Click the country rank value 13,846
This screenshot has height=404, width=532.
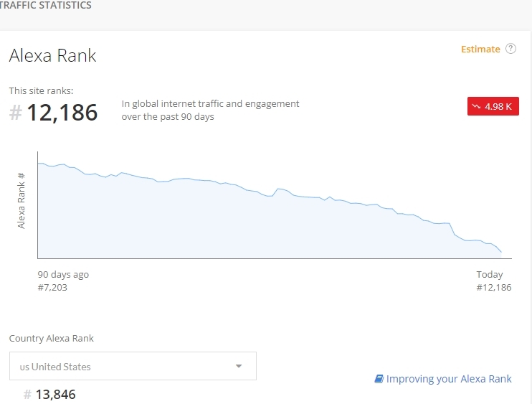coord(56,395)
